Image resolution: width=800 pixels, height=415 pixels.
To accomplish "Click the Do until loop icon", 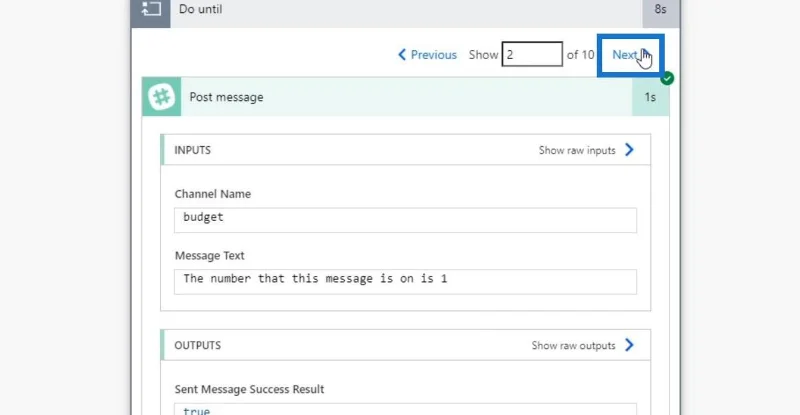I will [x=151, y=10].
